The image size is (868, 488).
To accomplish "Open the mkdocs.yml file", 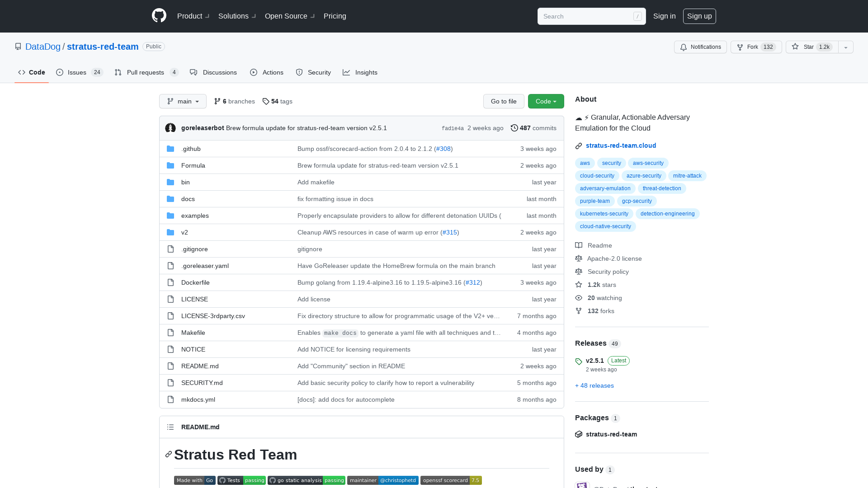I will [198, 399].
